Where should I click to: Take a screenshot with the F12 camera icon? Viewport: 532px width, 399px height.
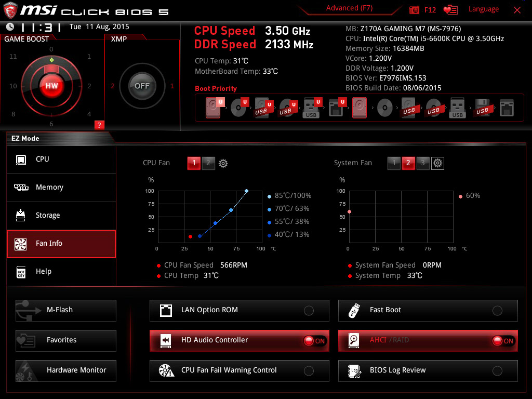point(414,10)
